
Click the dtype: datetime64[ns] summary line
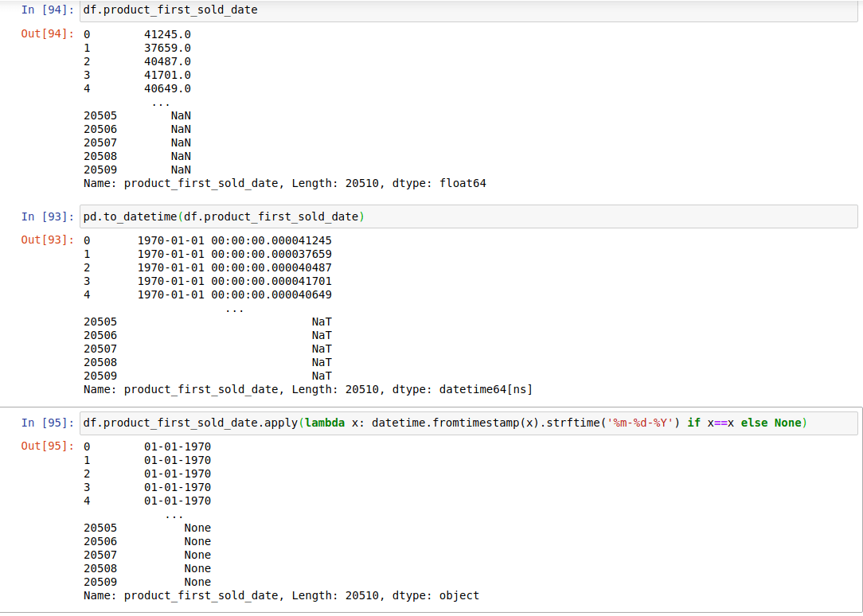tap(307, 389)
